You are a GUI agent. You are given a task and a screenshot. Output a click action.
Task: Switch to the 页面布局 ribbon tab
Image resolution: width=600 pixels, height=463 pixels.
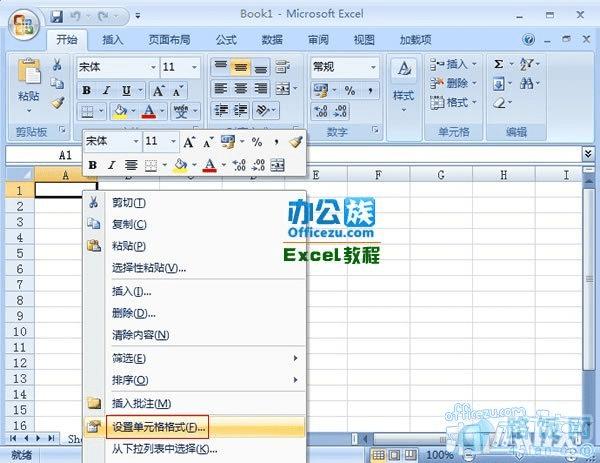[169, 40]
